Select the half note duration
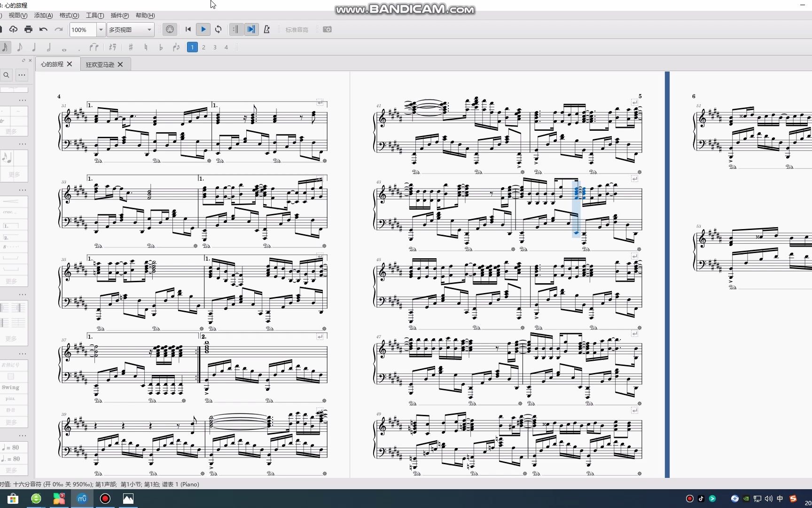 pos(49,47)
